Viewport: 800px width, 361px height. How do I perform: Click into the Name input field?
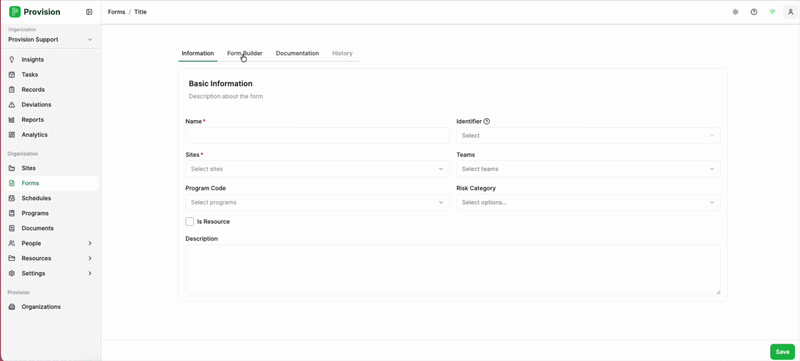point(317,136)
